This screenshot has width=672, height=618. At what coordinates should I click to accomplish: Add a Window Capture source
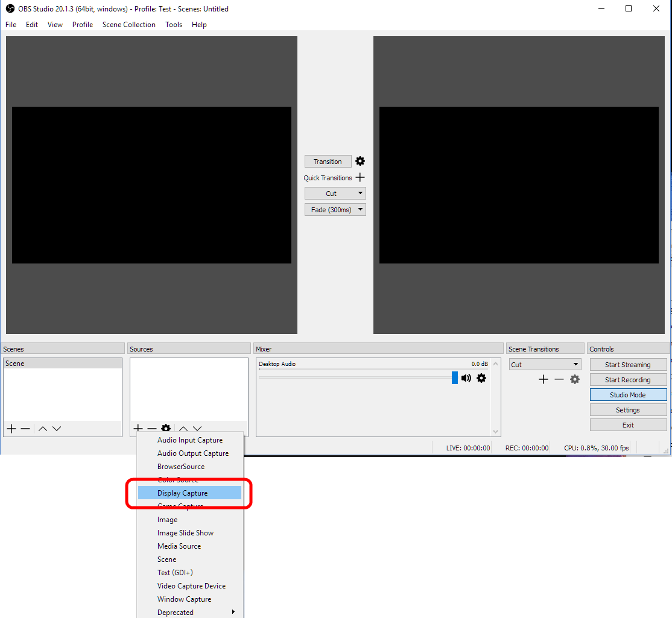(x=190, y=599)
